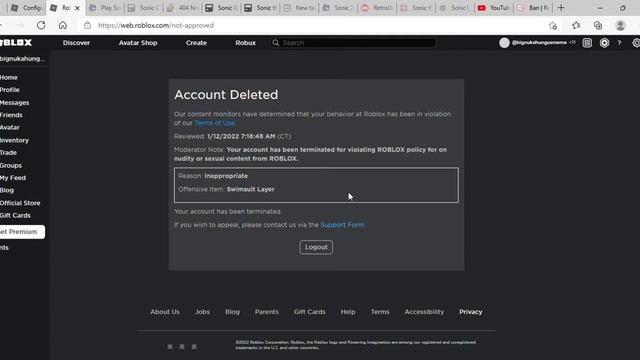Click the browser address bar URL
Screen dimensions: 640x360
156,25
